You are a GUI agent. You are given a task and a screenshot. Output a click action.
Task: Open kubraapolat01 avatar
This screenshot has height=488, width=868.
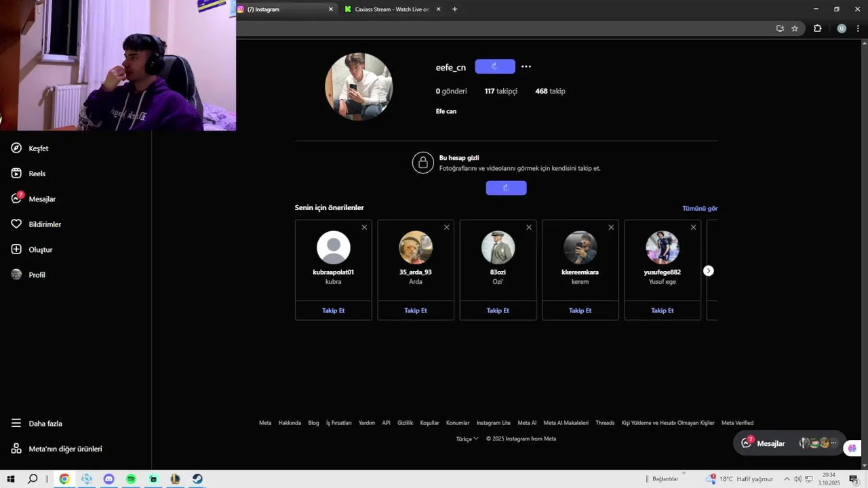(x=334, y=247)
